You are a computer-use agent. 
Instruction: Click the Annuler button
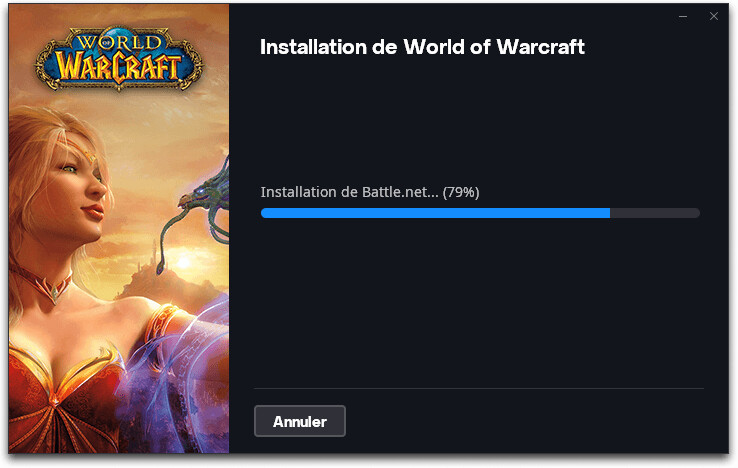(300, 421)
